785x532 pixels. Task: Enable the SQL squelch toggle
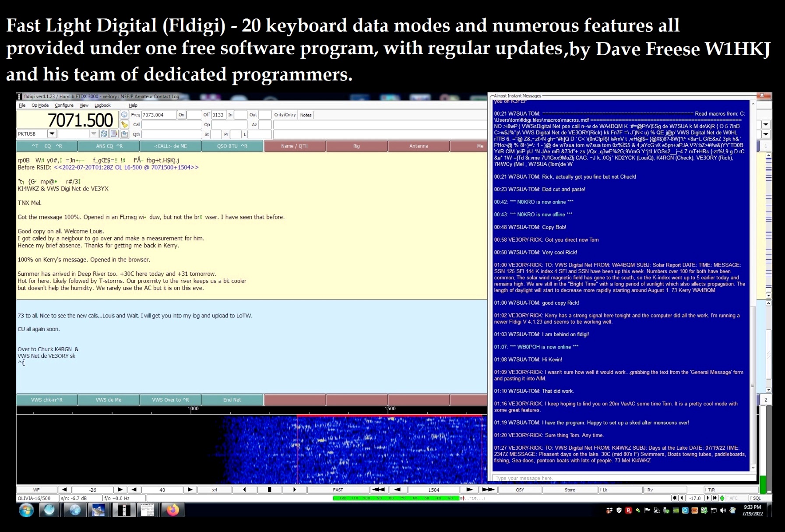point(756,498)
